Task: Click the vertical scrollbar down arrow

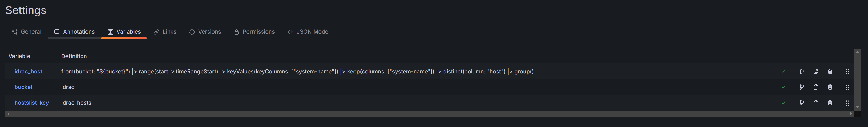Action: point(857,107)
